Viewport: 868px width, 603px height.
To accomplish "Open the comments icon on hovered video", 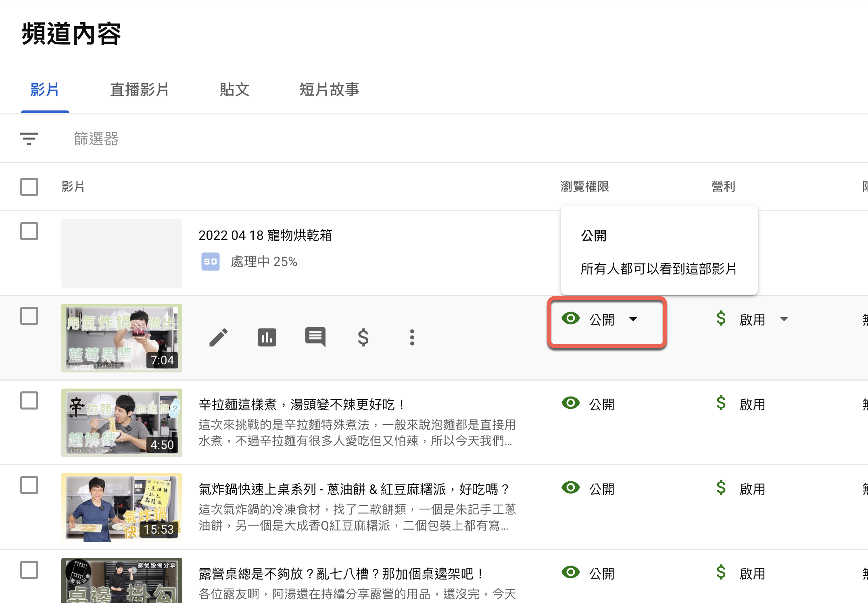I will pyautogui.click(x=315, y=337).
